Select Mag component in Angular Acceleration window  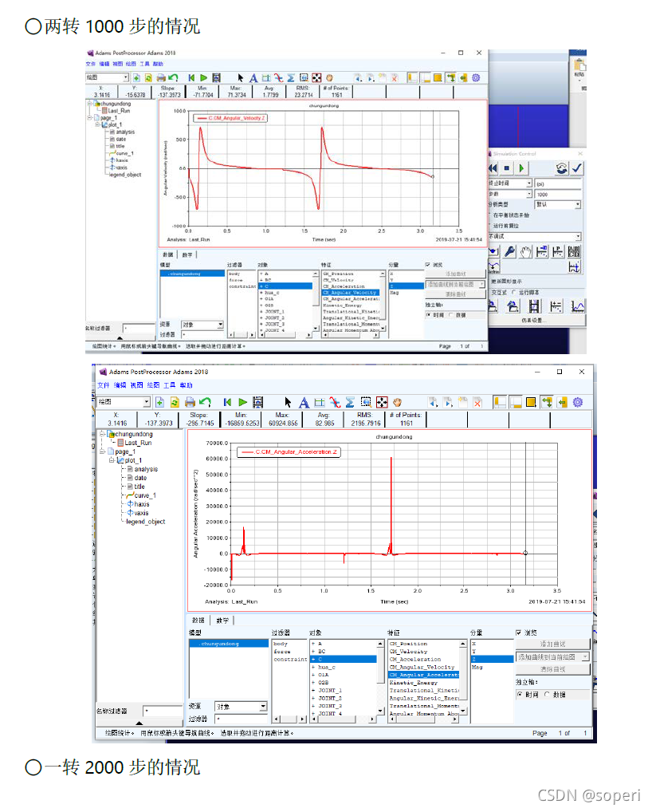point(477,667)
